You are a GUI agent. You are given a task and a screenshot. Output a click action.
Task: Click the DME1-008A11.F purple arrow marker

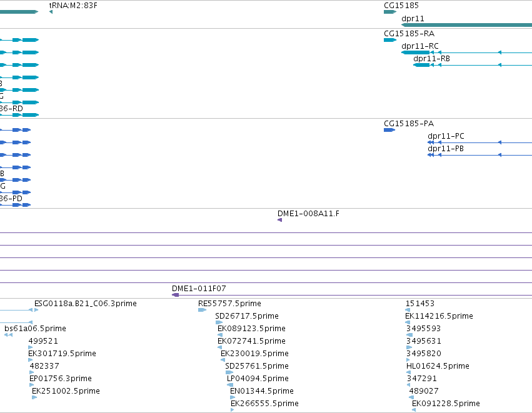[x=280, y=220]
